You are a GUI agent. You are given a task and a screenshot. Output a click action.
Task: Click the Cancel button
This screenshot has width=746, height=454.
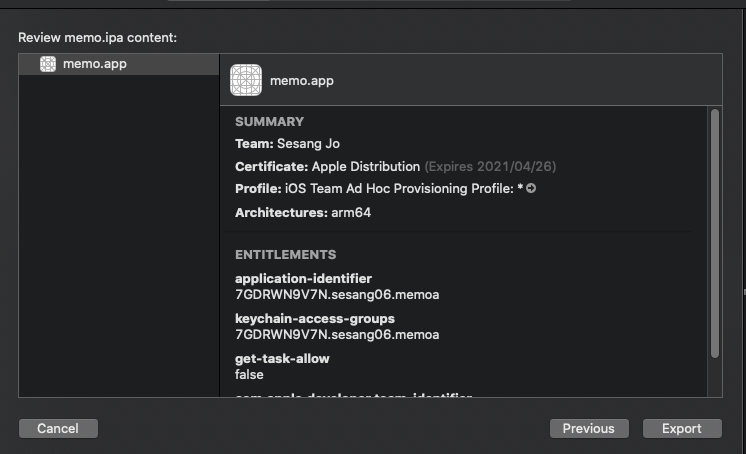tap(59, 428)
